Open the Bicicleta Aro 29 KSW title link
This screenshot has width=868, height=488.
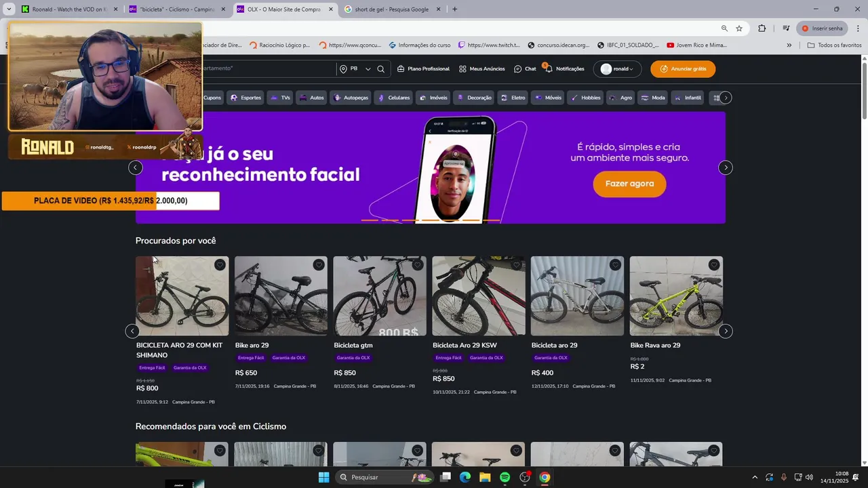pos(465,346)
